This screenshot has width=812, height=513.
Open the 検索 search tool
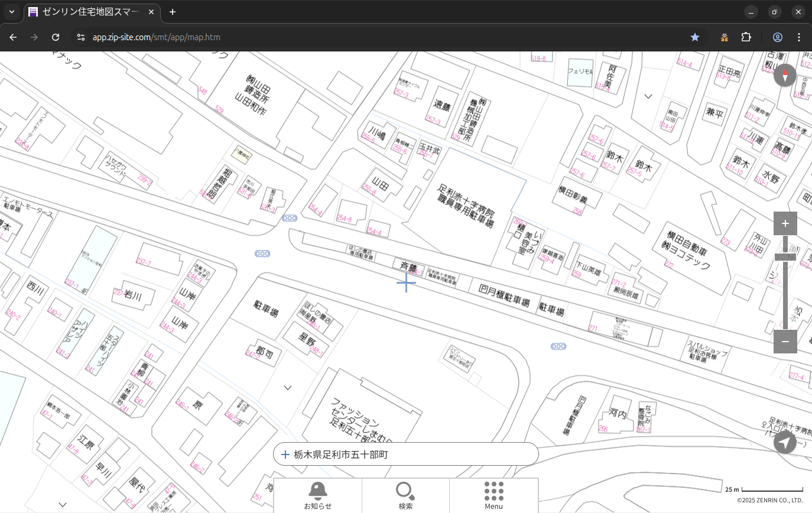click(405, 495)
